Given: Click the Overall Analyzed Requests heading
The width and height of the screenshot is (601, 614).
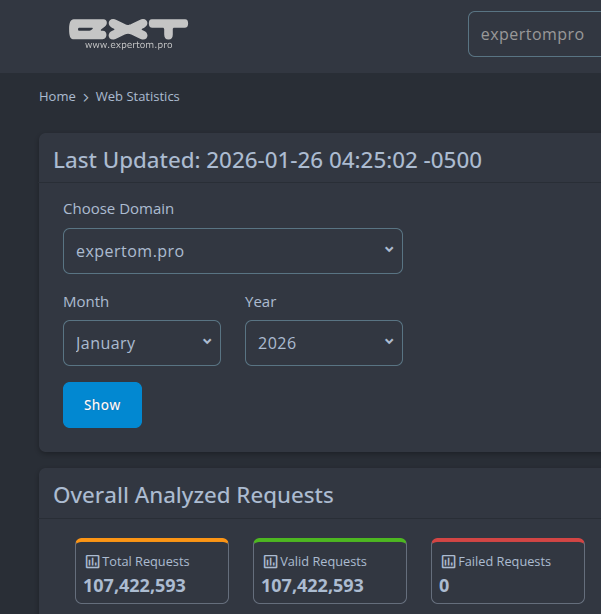Looking at the screenshot, I should pyautogui.click(x=193, y=495).
